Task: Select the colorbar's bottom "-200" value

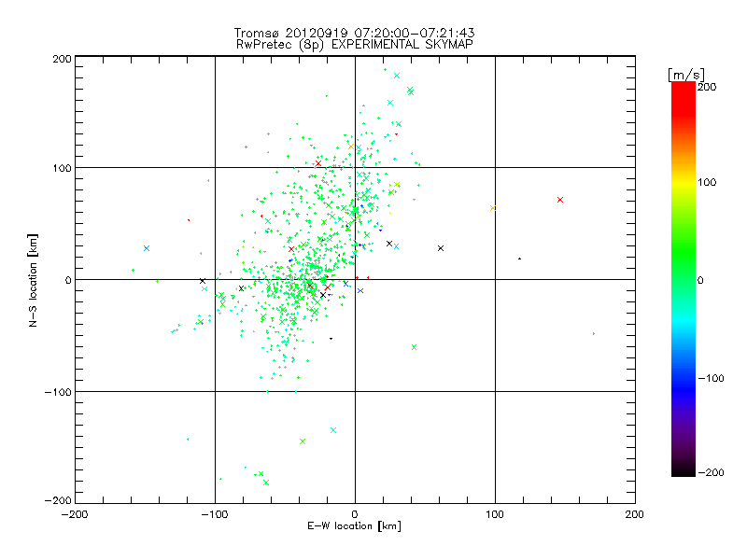Action: pos(711,472)
